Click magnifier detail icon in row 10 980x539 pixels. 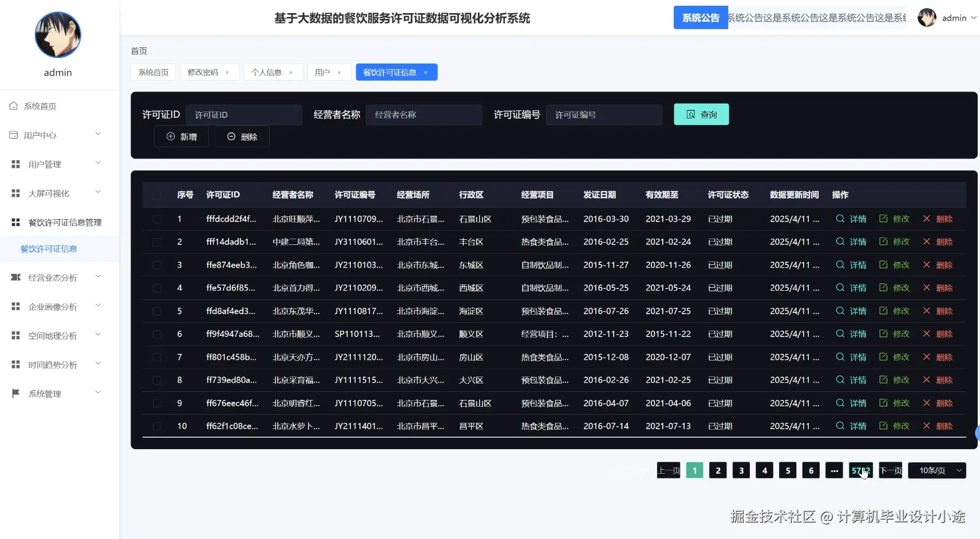click(840, 426)
